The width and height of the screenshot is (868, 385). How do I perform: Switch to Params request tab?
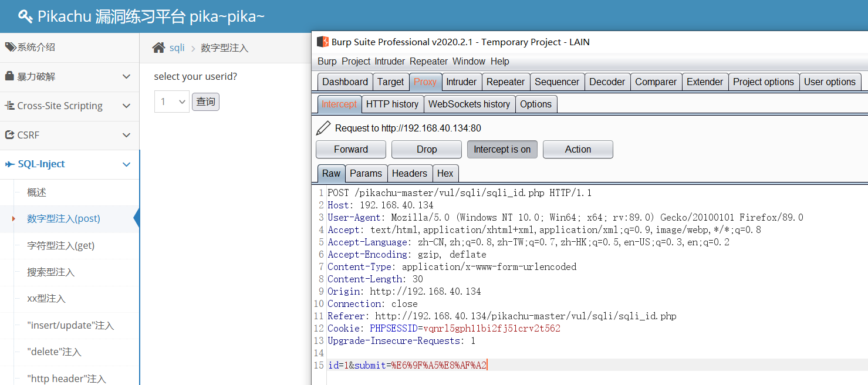click(366, 173)
